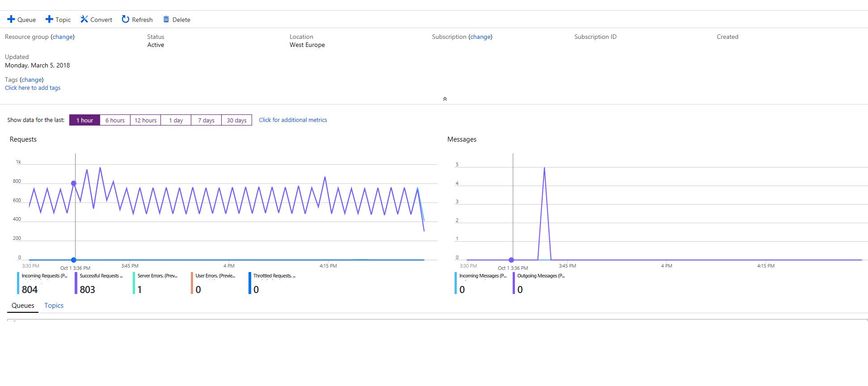
Task: Show data for the last 30 days
Action: [x=236, y=120]
